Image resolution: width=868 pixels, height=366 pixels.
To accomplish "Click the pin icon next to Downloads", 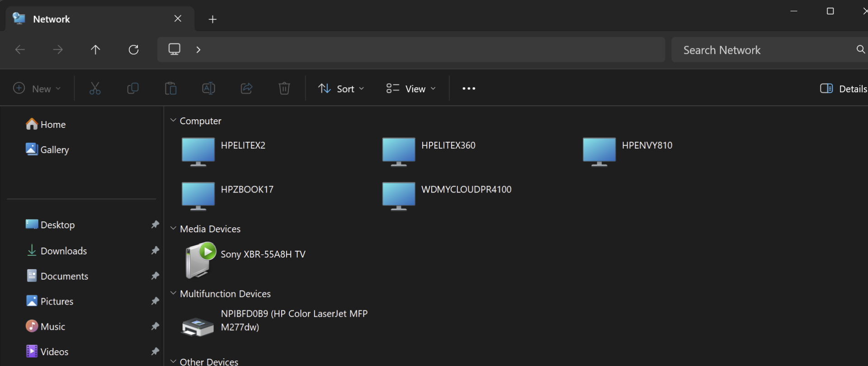I will click(155, 250).
